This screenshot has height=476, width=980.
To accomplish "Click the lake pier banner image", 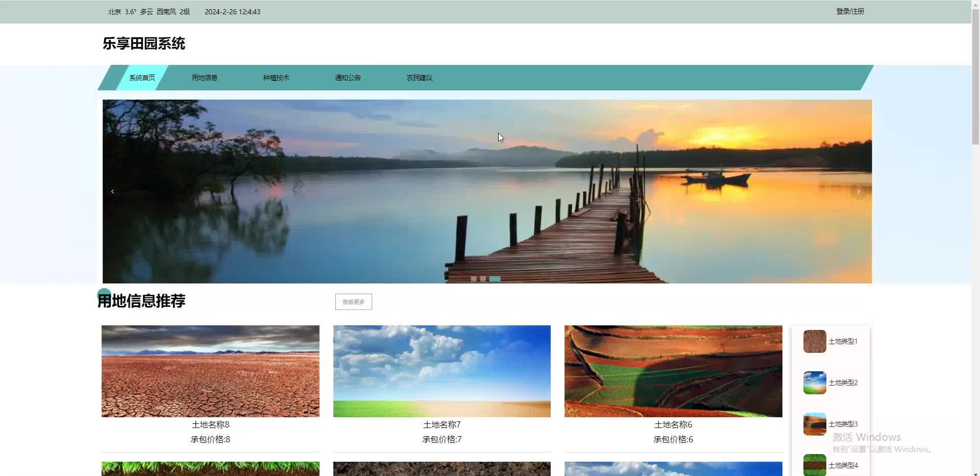I will click(487, 192).
